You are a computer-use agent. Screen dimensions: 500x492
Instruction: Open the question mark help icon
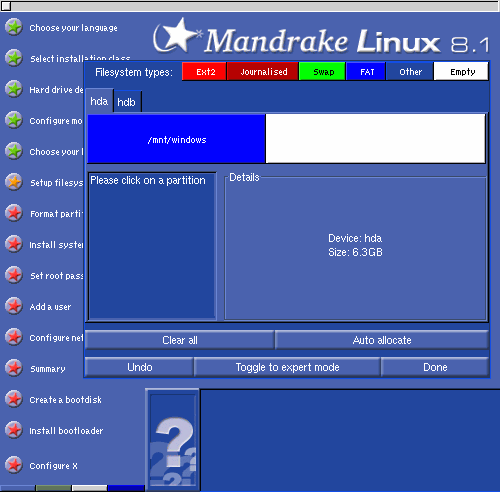(172, 439)
